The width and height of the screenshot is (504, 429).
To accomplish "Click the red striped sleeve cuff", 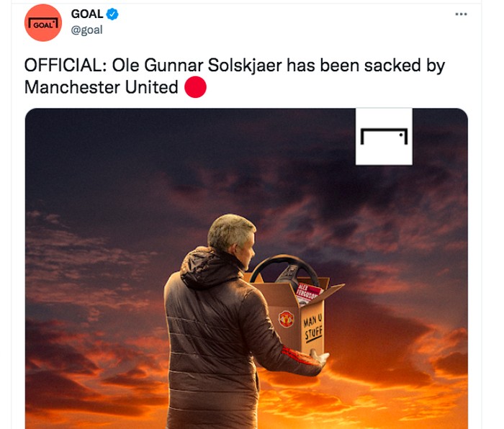I will click(297, 356).
